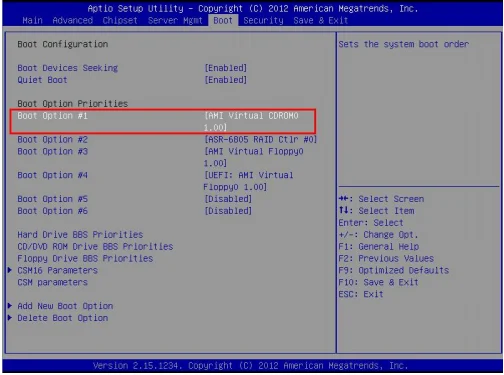Screen dimensions: 504x375
Task: Click the F2: Previous Values hint
Action: point(386,258)
